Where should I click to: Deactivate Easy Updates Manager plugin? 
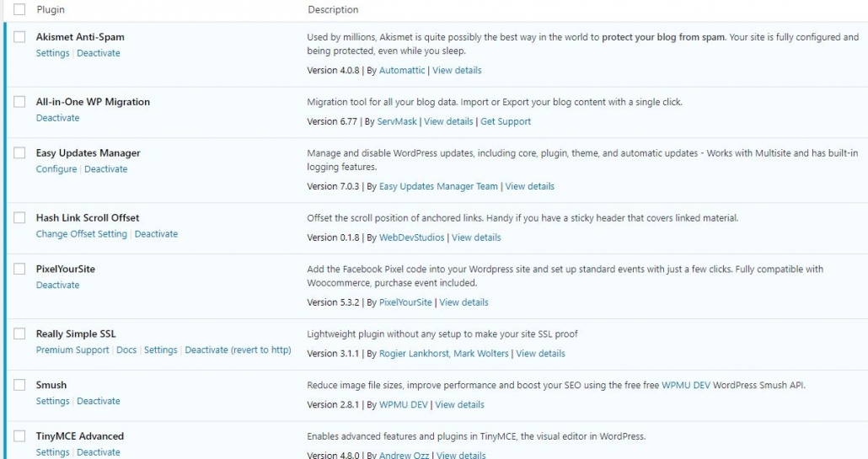[105, 168]
